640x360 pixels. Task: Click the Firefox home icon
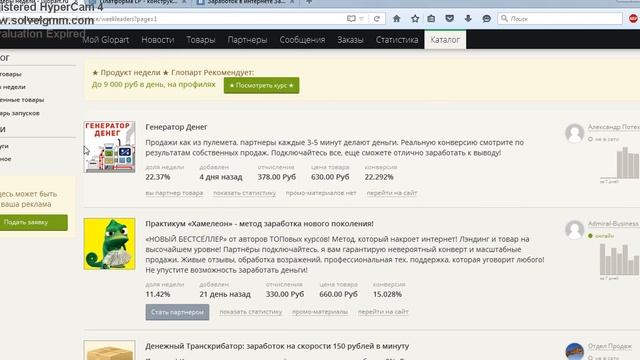click(396, 19)
